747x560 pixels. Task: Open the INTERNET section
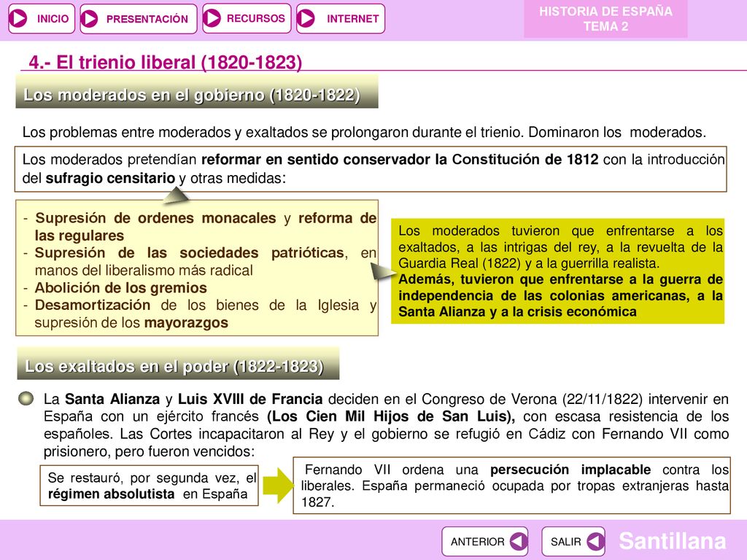tap(341, 18)
